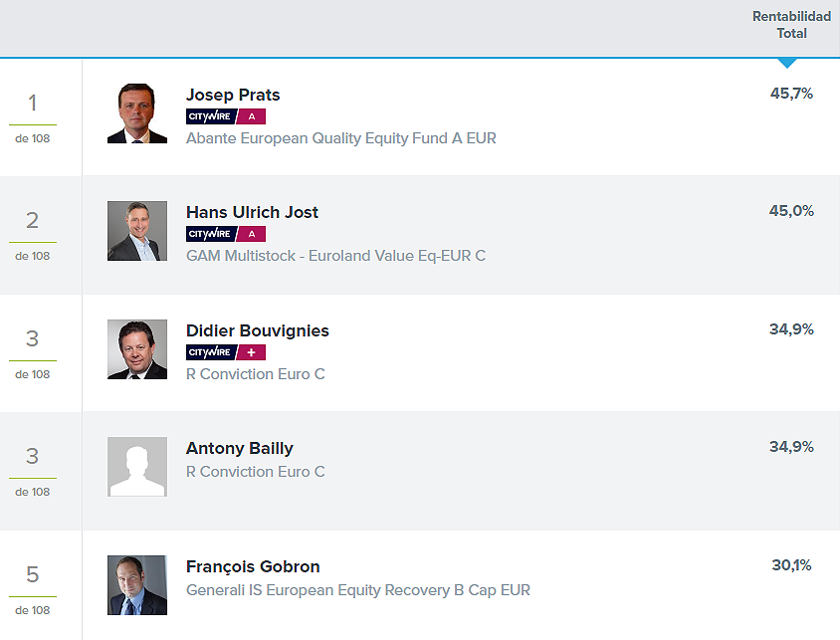Screen dimensions: 840x640
Task: Open Generali IS European Equity Recovery fund
Action: click(358, 590)
